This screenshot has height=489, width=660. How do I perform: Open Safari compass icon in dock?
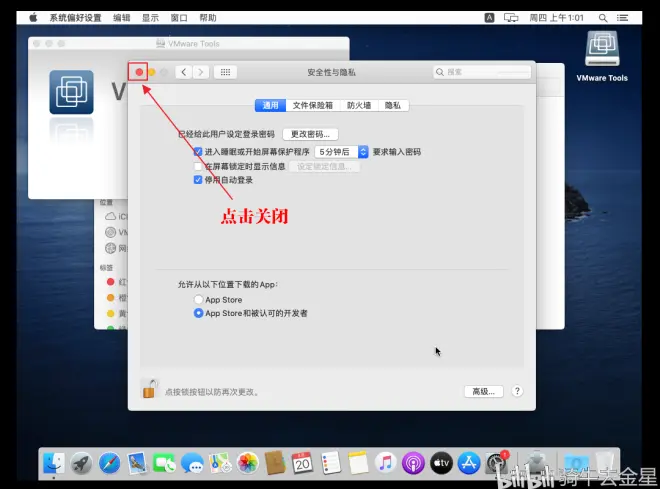109,463
